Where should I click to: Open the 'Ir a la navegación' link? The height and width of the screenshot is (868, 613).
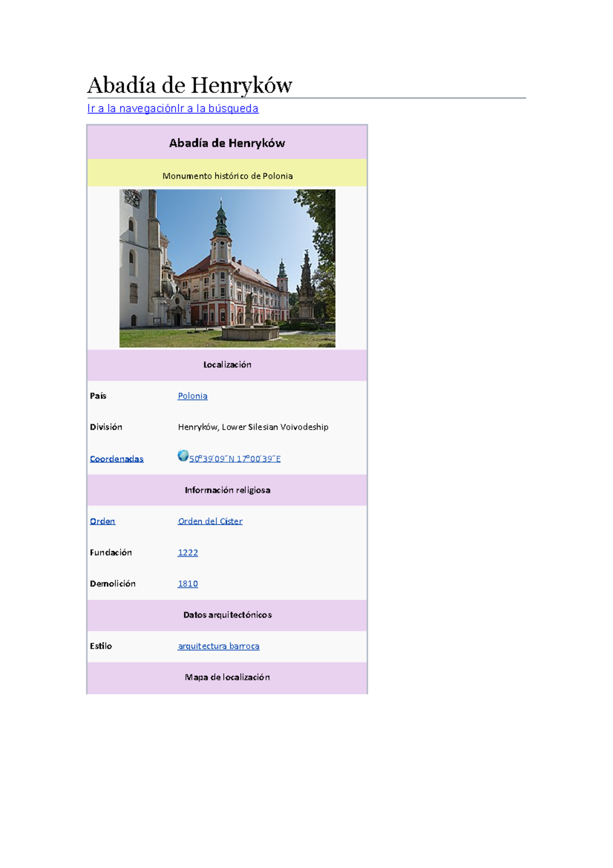point(132,108)
